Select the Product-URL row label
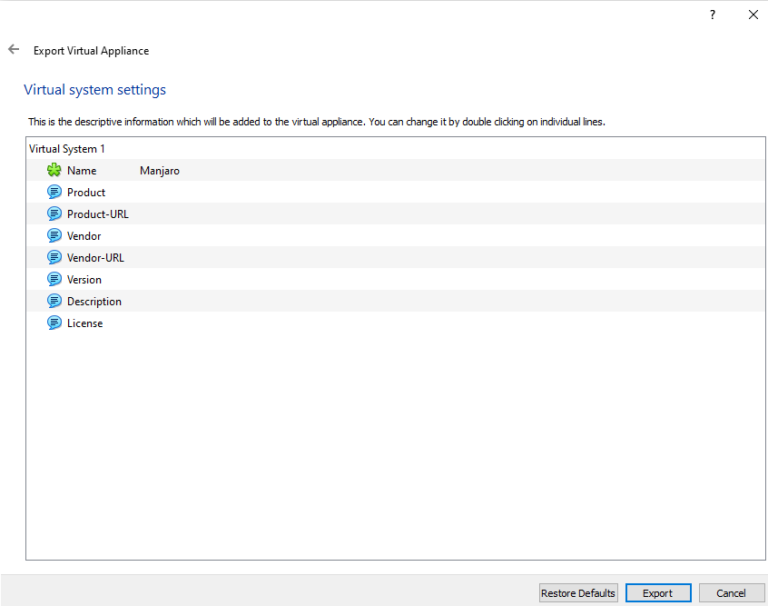The height and width of the screenshot is (606, 768). click(x=97, y=214)
